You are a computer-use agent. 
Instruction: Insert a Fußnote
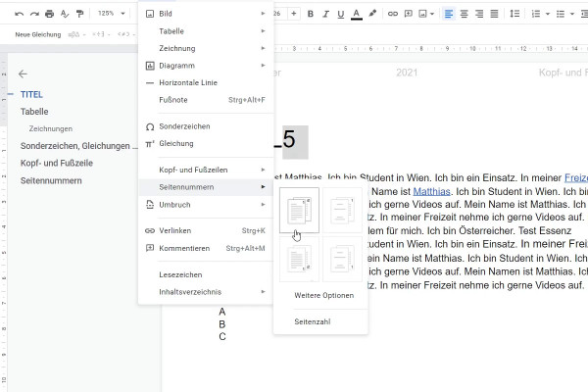tap(206, 100)
